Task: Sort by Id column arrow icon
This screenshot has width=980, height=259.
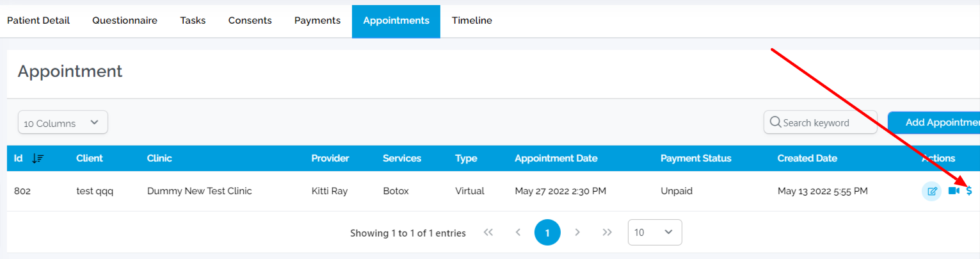Action: 38,158
